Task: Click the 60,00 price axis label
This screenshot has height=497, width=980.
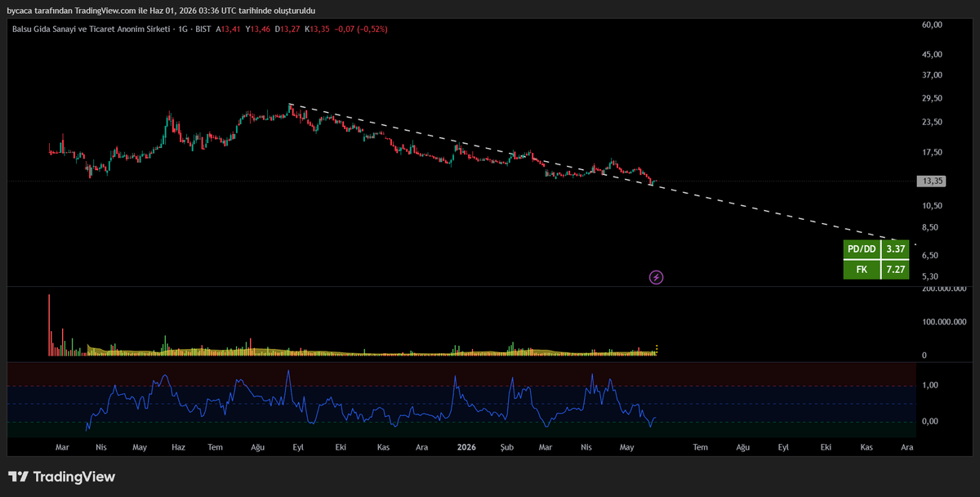Action: [932, 25]
